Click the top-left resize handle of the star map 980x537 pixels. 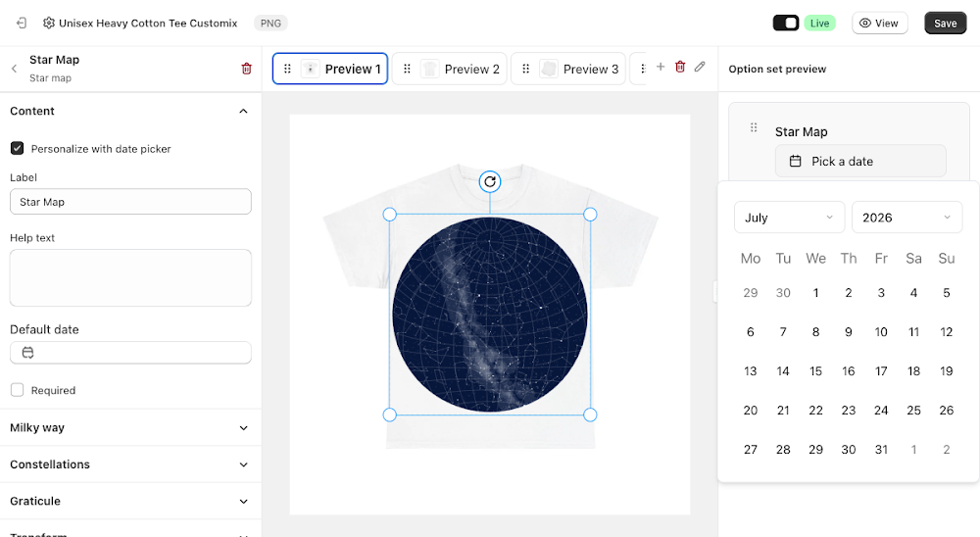(389, 215)
